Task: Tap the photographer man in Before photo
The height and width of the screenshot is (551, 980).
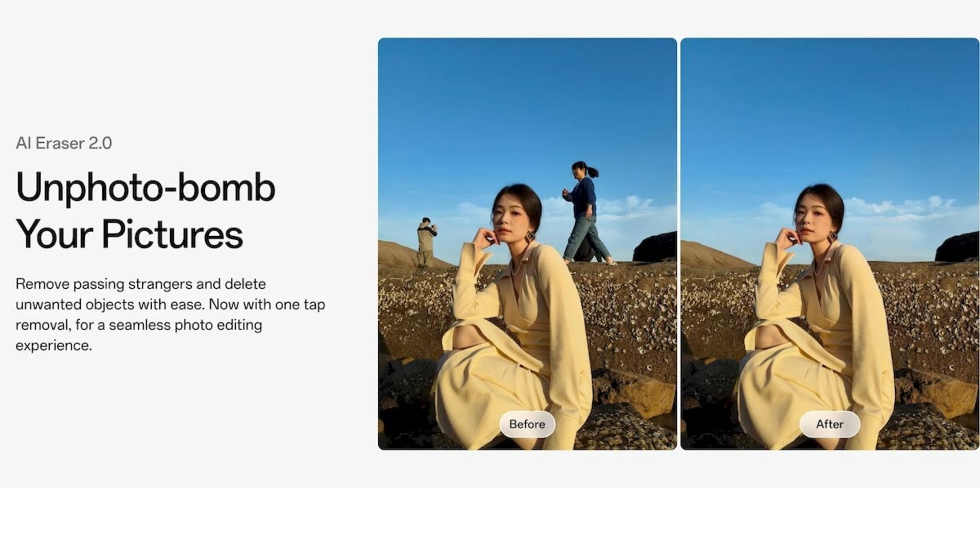Action: [x=425, y=242]
